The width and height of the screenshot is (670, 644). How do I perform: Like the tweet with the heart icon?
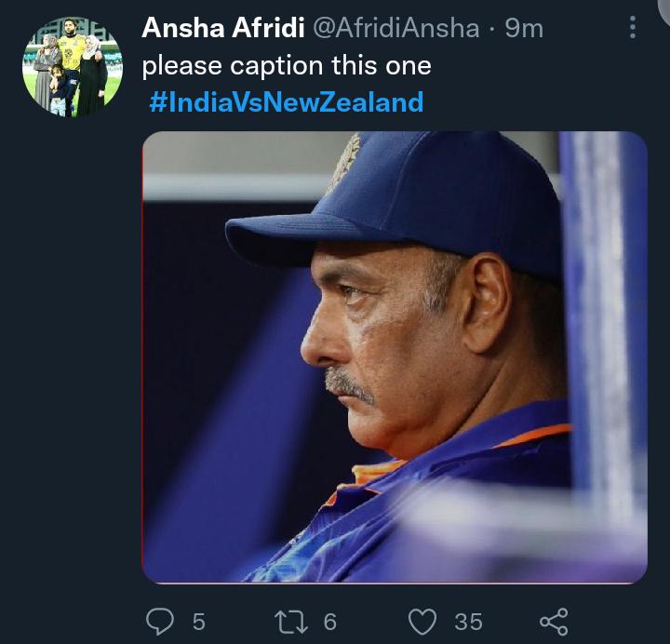[422, 622]
